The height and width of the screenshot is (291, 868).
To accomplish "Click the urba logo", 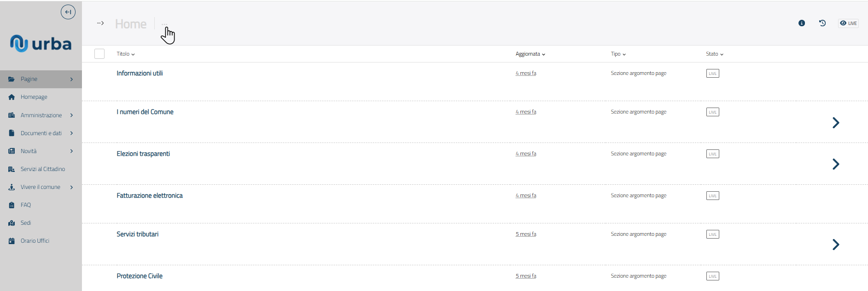I will pos(41,44).
